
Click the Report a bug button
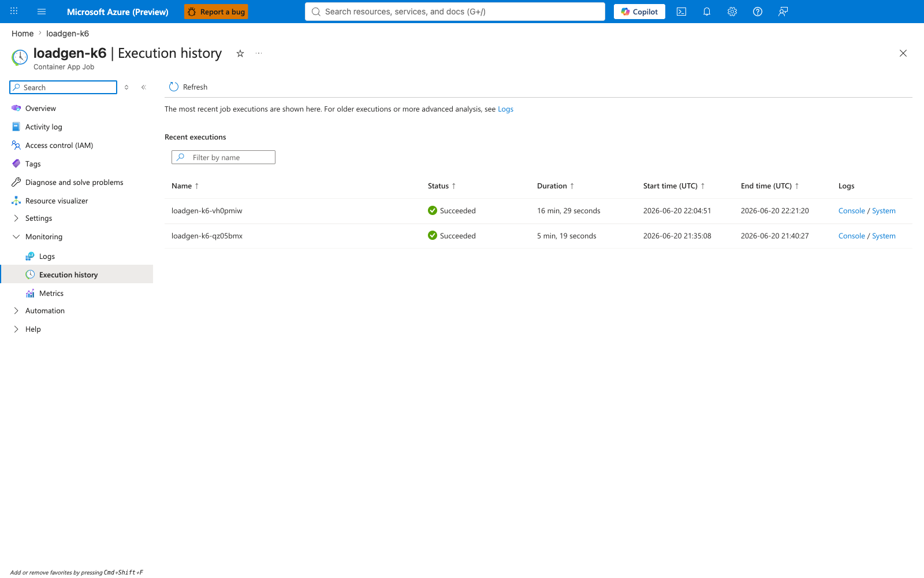[216, 12]
